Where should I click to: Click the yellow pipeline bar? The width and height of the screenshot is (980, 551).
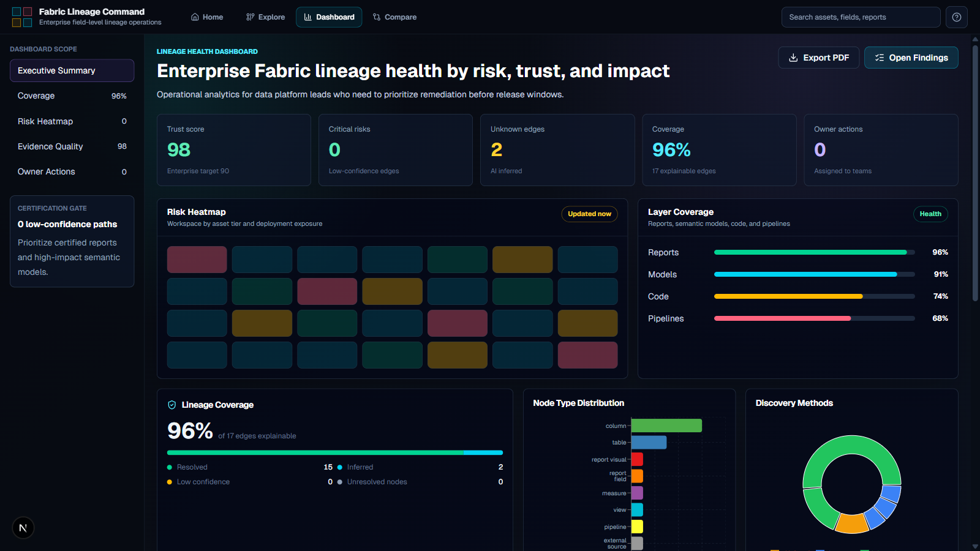pyautogui.click(x=637, y=527)
